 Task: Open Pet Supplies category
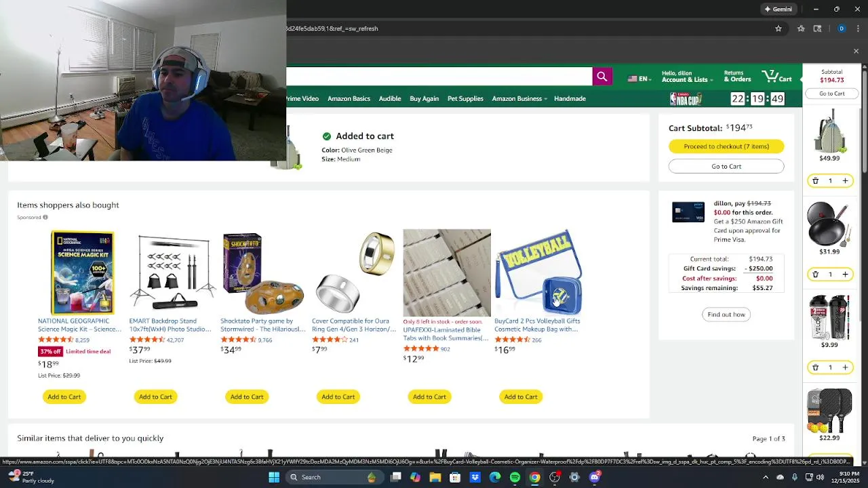[x=465, y=99]
